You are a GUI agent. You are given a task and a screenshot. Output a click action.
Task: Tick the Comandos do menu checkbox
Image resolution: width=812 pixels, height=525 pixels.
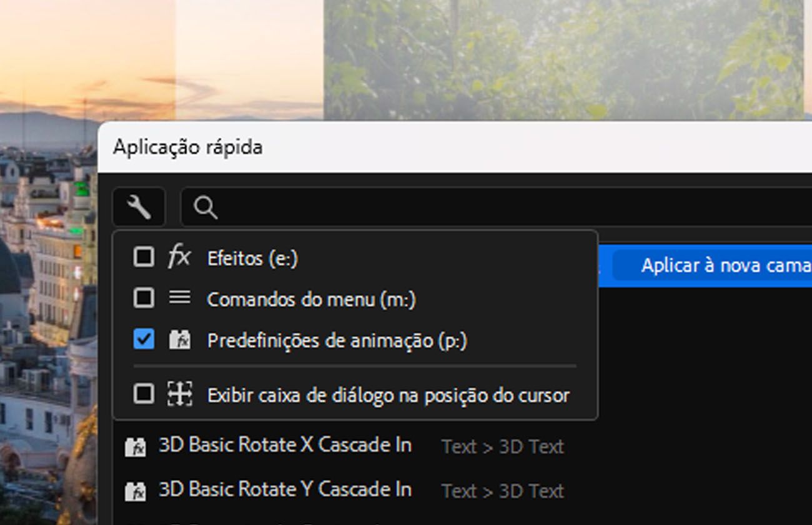pyautogui.click(x=144, y=298)
